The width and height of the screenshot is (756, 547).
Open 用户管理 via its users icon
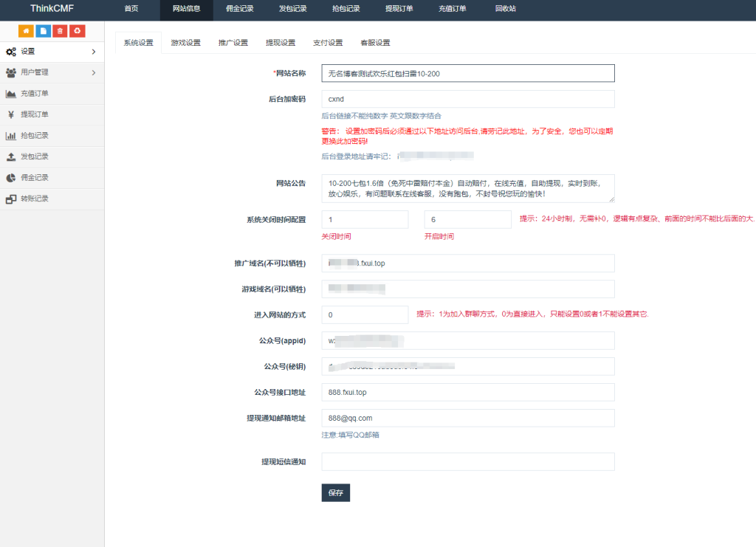pos(10,73)
